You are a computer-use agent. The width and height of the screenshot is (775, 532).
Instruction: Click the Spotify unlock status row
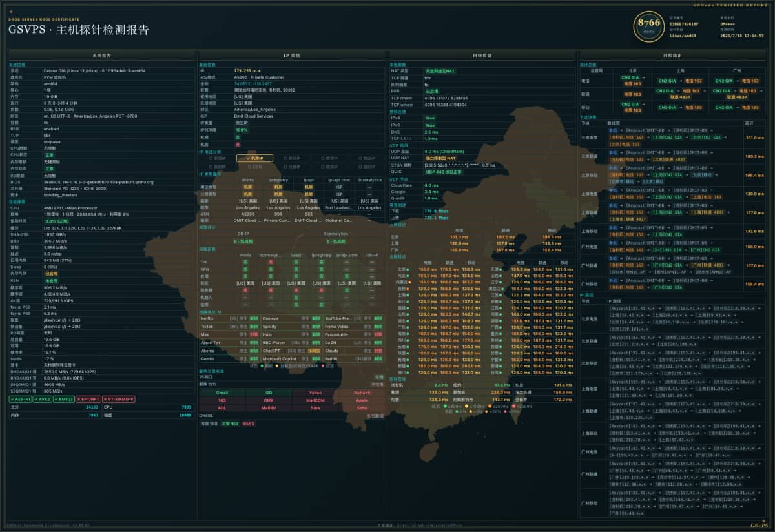pyautogui.click(x=291, y=327)
